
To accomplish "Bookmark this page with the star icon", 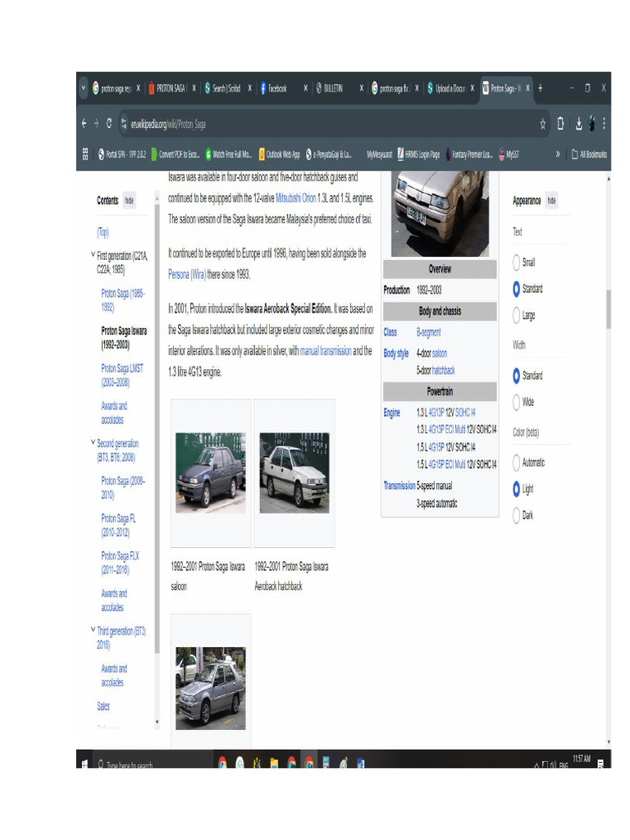I will click(x=542, y=124).
